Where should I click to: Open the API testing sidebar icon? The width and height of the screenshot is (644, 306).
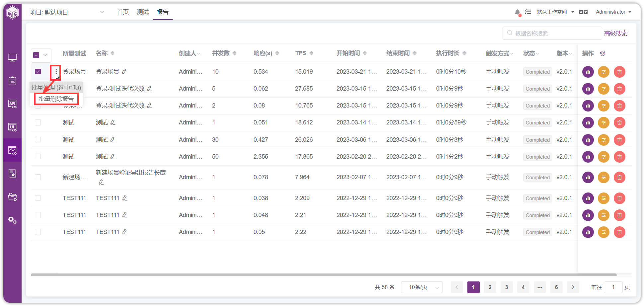pyautogui.click(x=13, y=104)
